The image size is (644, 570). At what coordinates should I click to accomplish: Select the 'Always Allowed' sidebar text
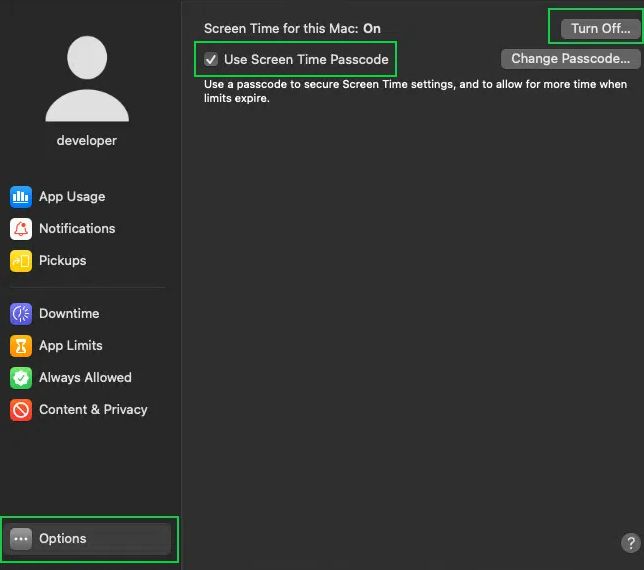tap(85, 378)
